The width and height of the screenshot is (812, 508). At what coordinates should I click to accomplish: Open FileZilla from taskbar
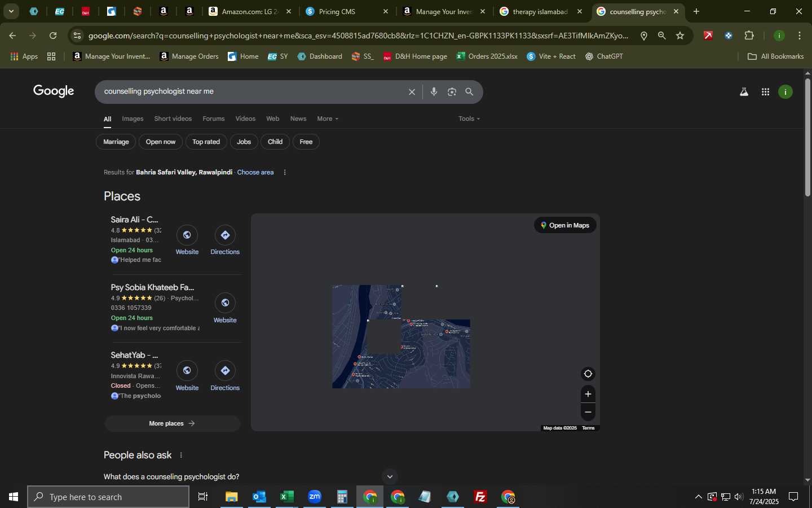pyautogui.click(x=480, y=497)
